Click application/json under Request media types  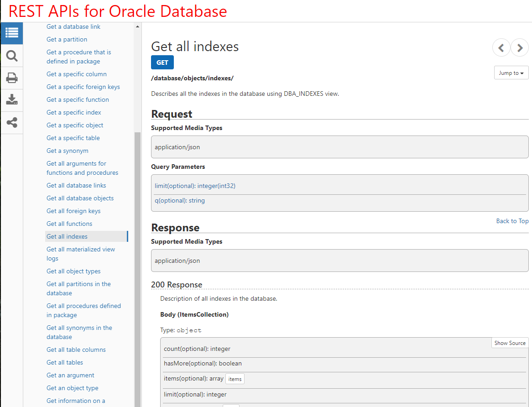coord(177,147)
